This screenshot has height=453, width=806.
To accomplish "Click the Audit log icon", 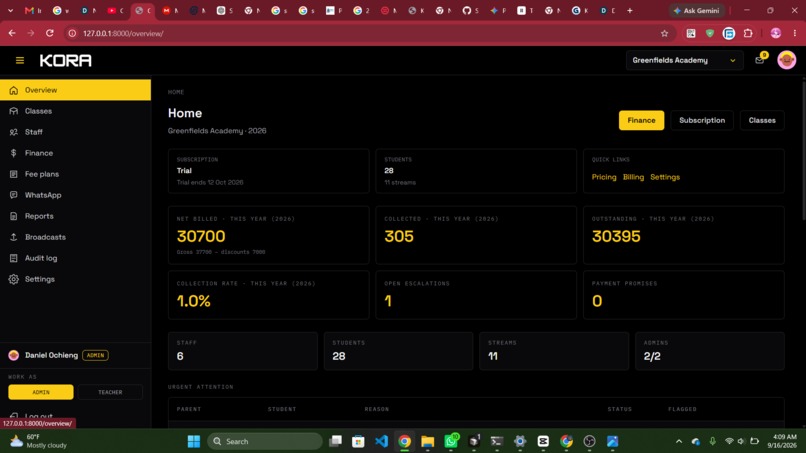I will [x=13, y=258].
